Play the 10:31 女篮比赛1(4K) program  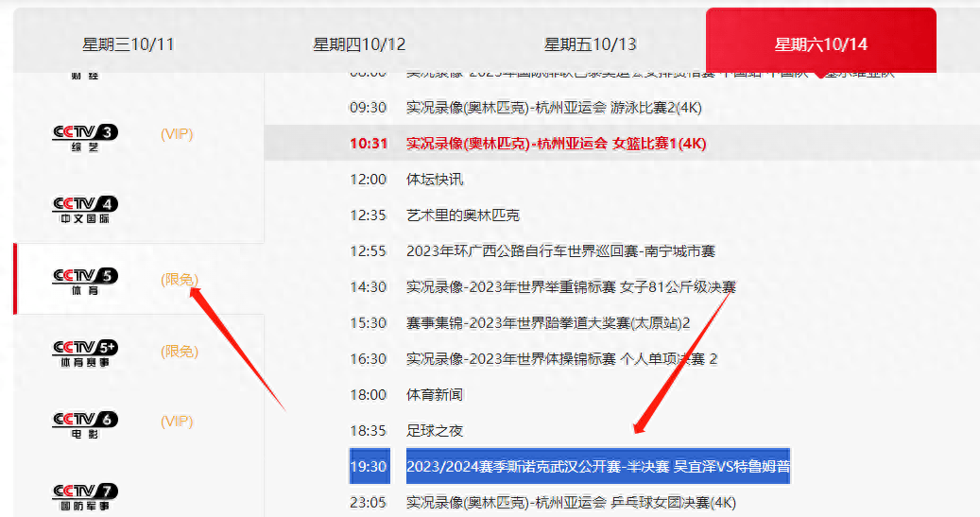tap(556, 144)
